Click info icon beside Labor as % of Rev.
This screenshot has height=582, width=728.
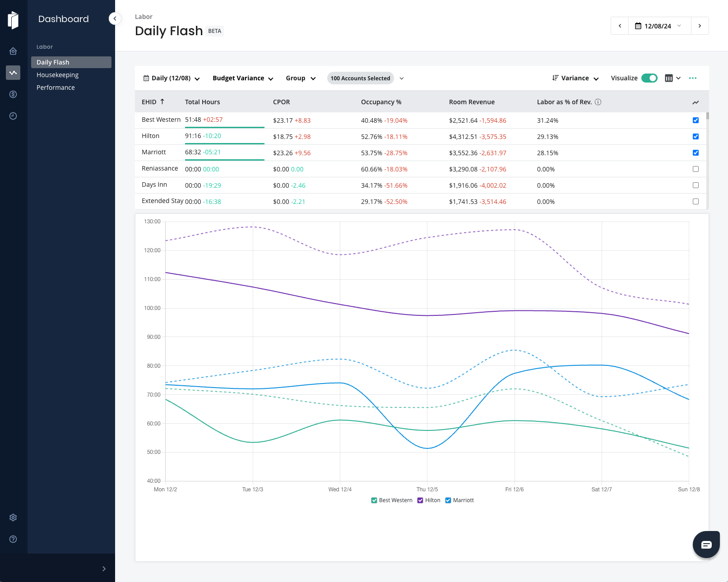[598, 102]
